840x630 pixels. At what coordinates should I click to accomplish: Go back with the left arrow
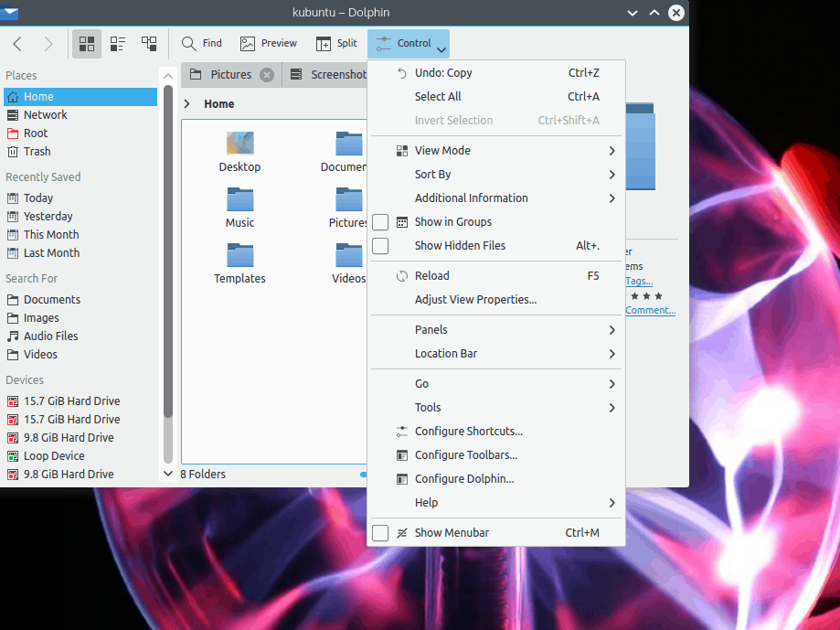[17, 43]
